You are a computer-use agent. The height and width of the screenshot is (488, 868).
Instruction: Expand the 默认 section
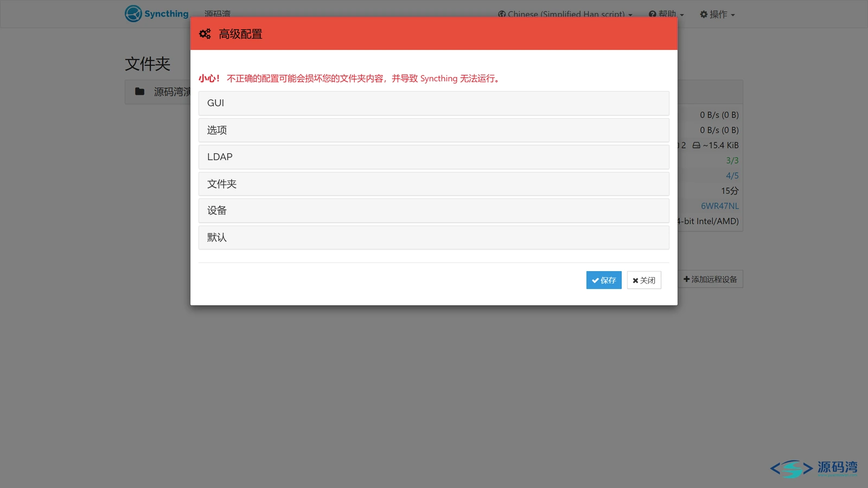point(433,237)
